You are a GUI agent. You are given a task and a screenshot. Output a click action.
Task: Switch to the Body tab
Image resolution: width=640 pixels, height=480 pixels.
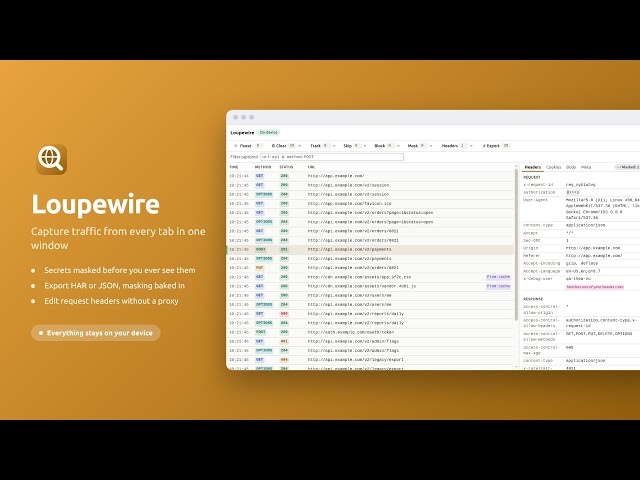(x=571, y=167)
